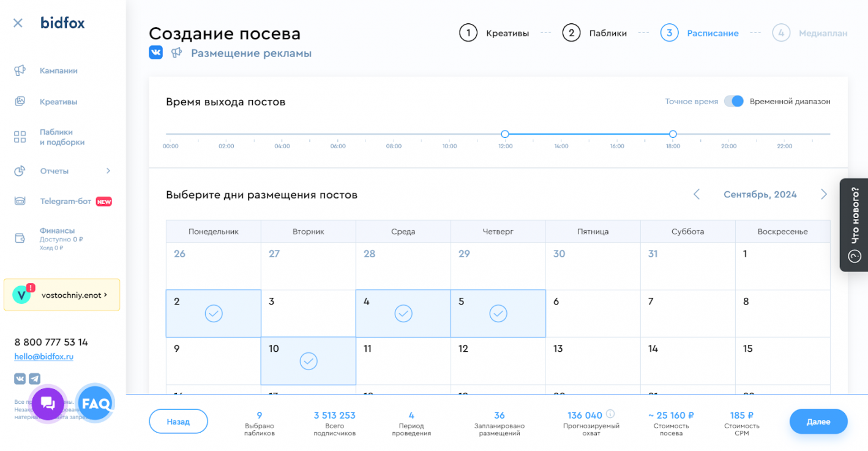Deselect September 5 in the calendar
This screenshot has height=451, width=868.
tap(498, 313)
